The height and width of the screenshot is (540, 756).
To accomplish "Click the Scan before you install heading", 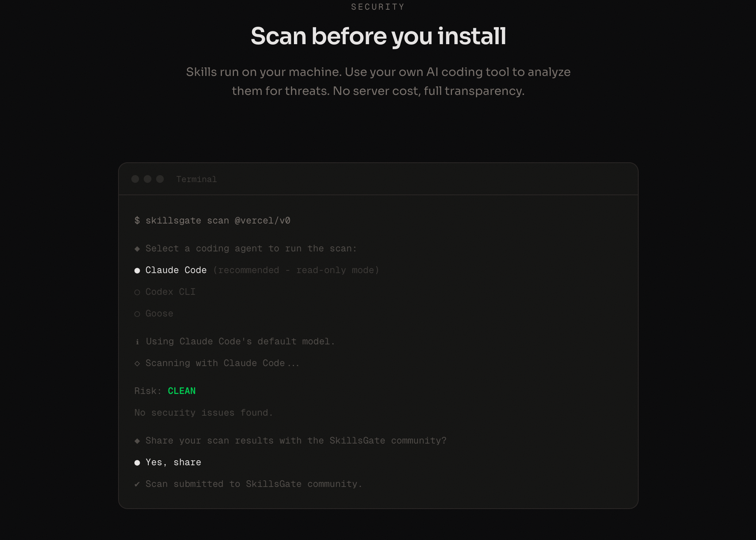I will 378,36.
